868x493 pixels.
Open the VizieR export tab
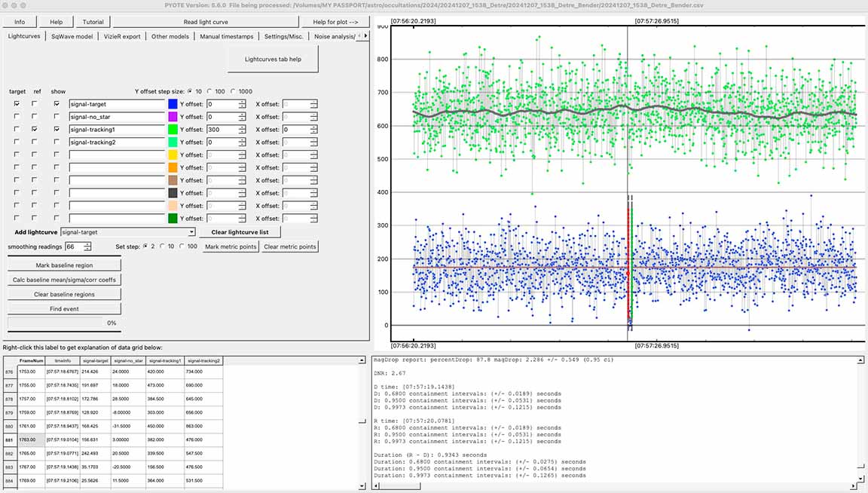122,36
